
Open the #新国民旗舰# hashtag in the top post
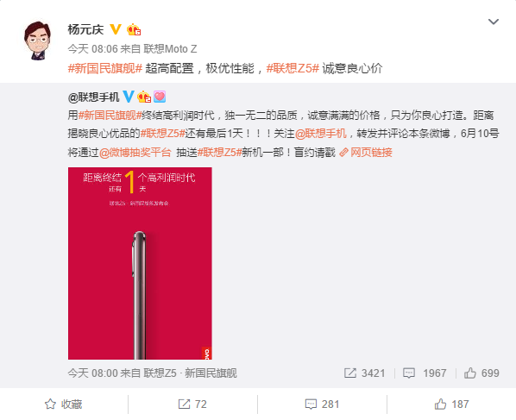[105, 68]
